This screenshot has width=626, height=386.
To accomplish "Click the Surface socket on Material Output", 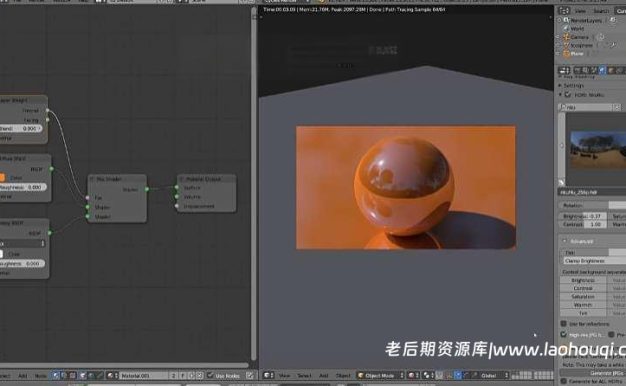I will tap(176, 187).
